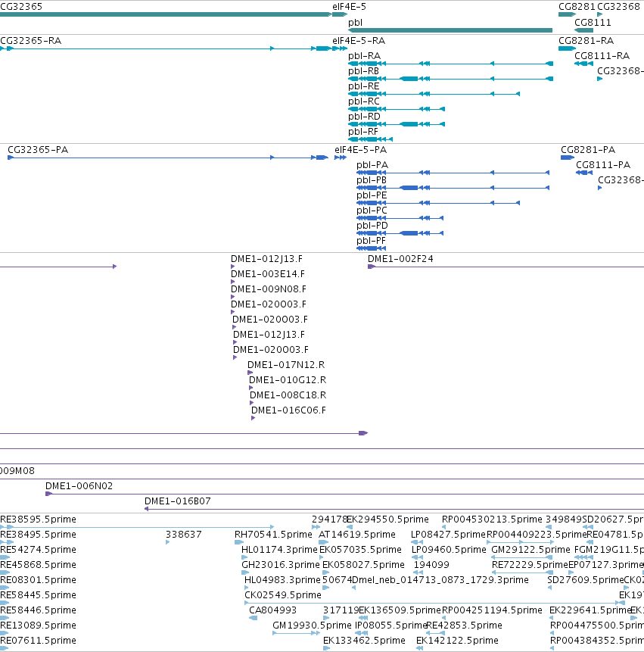
Task: Click the CG8111-PA protein label
Action: 603,165
